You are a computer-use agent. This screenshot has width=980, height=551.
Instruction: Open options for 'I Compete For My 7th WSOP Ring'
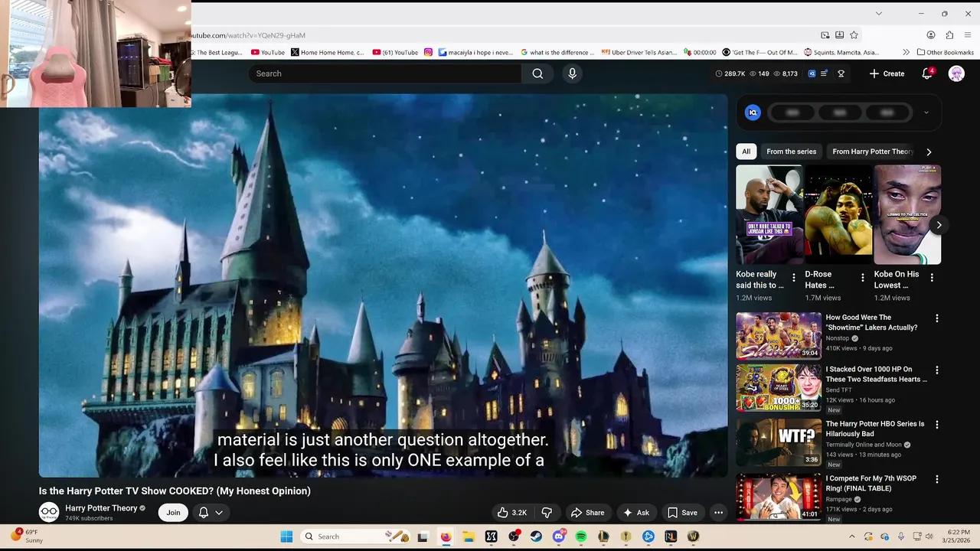pos(936,480)
